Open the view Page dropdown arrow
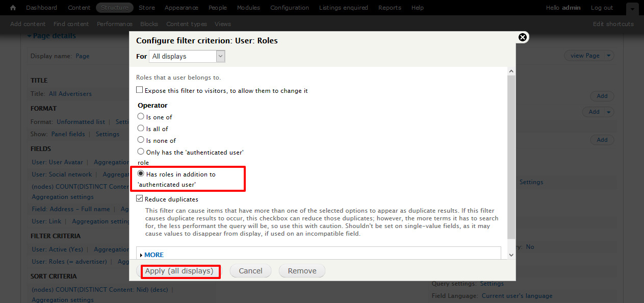 (608, 56)
